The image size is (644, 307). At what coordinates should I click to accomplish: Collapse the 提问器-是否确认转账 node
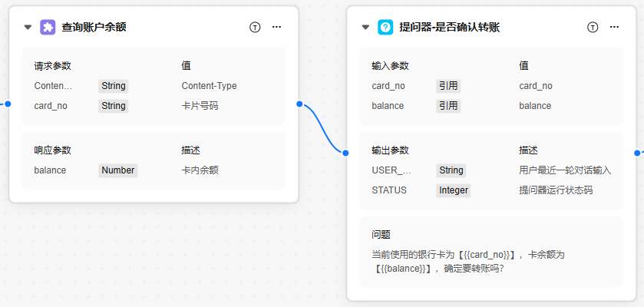coord(366,27)
